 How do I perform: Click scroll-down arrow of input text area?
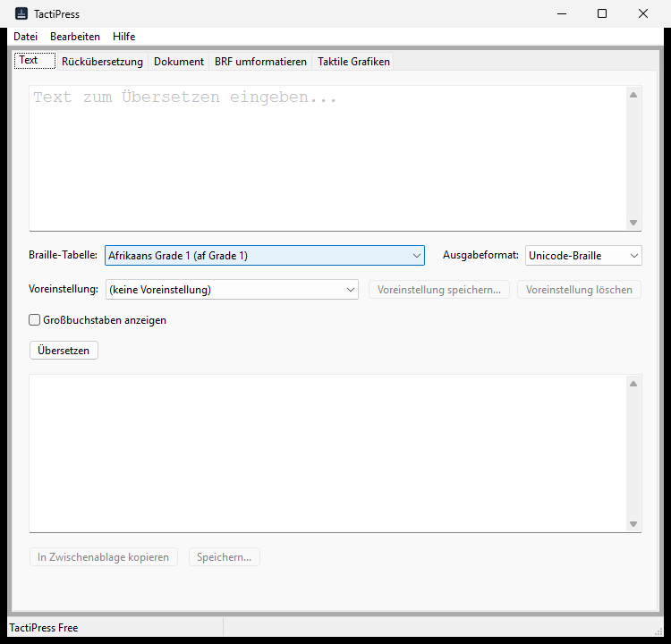click(x=633, y=223)
